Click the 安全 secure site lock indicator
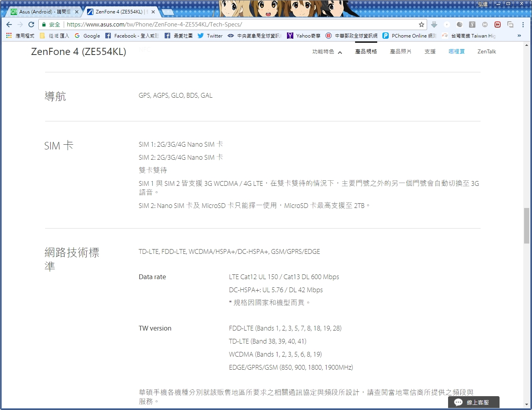532x410 pixels. 51,25
